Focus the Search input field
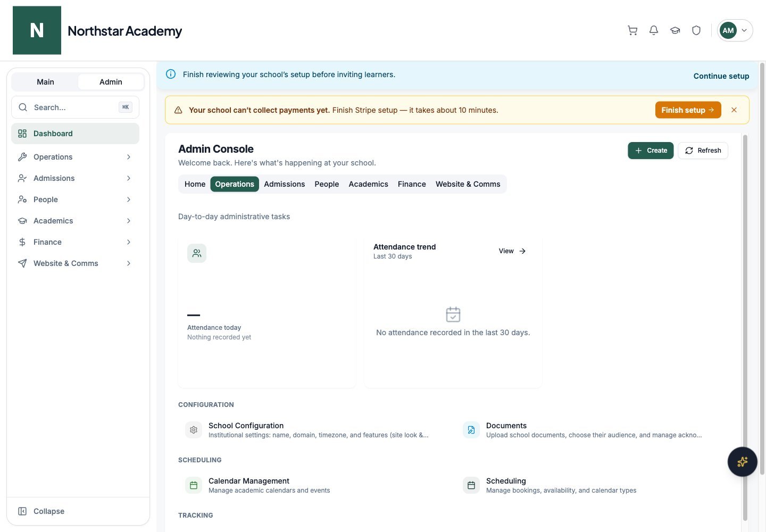The image size is (766, 532). coord(75,107)
